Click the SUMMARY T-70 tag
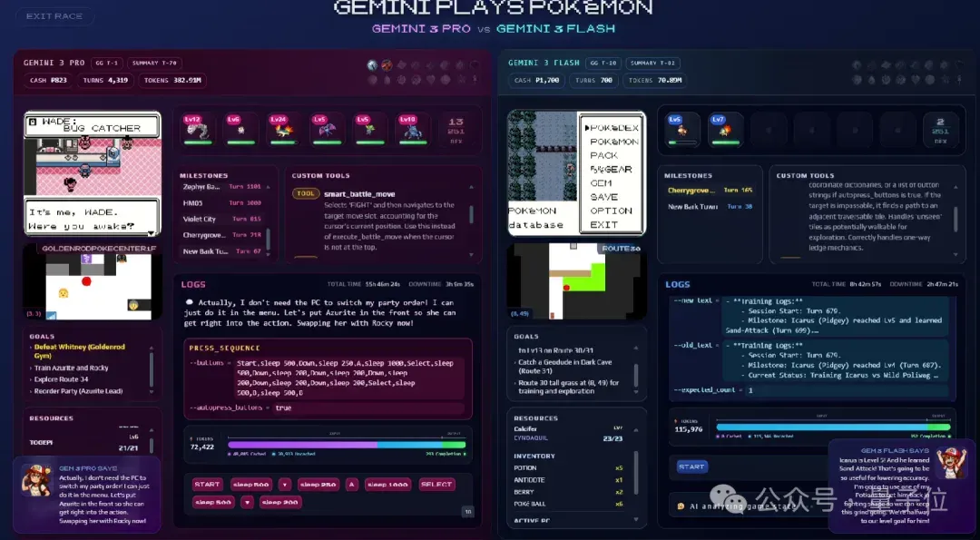Screen dimensions: 980x540 [x=154, y=64]
